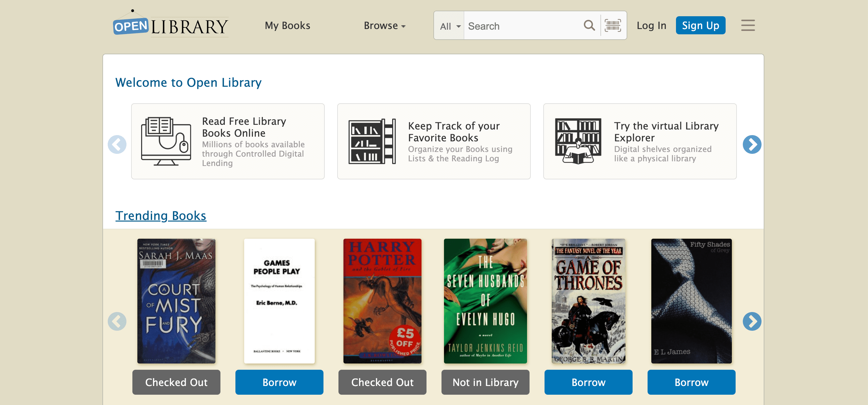Focus the Search input field

click(522, 26)
